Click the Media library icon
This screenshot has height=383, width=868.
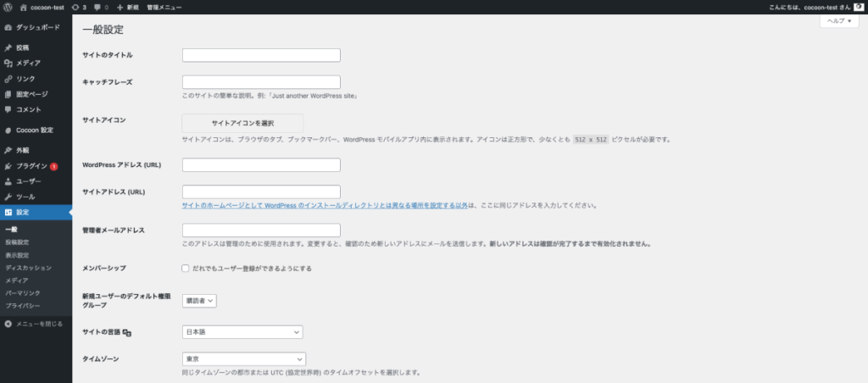pyautogui.click(x=8, y=63)
